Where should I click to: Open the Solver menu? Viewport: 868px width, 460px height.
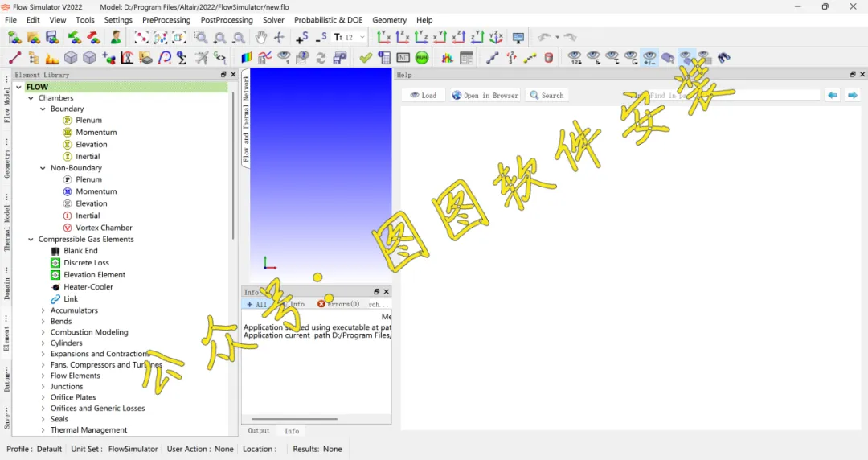click(x=273, y=20)
